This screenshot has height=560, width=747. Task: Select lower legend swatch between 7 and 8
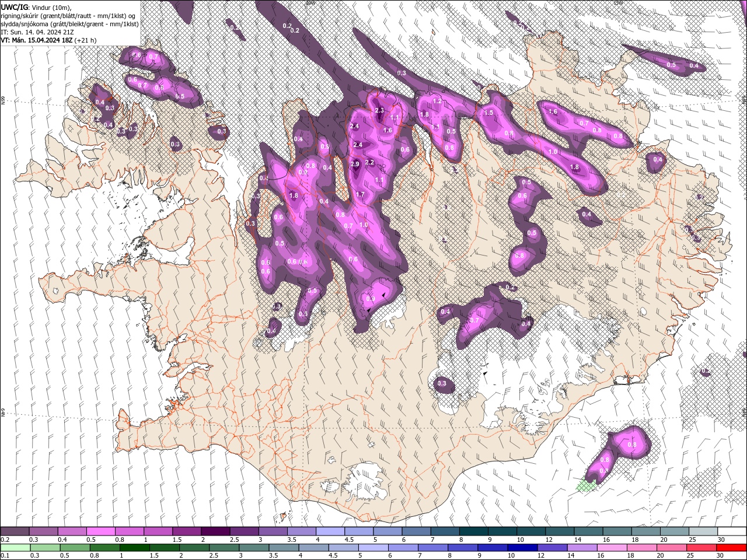pyautogui.click(x=432, y=548)
